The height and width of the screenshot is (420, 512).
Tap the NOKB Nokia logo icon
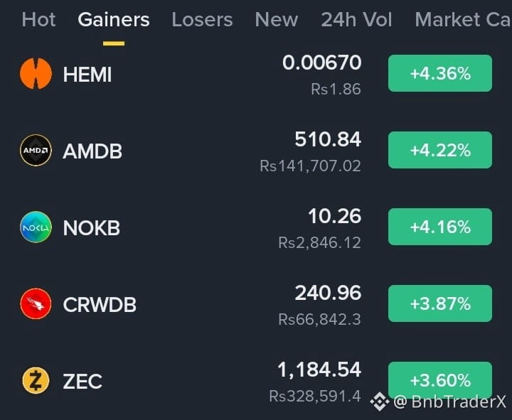(x=36, y=227)
